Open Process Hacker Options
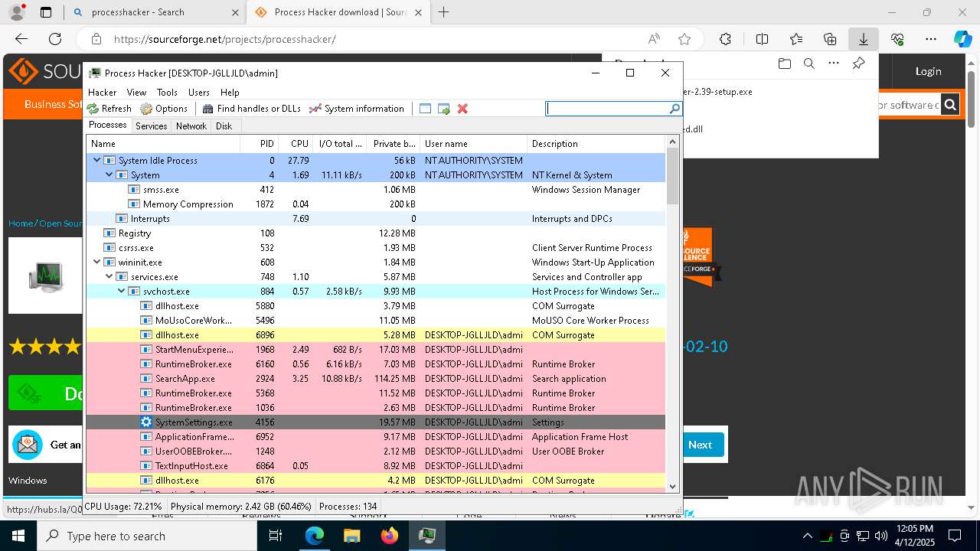Viewport: 980px width, 551px height. 164,109
